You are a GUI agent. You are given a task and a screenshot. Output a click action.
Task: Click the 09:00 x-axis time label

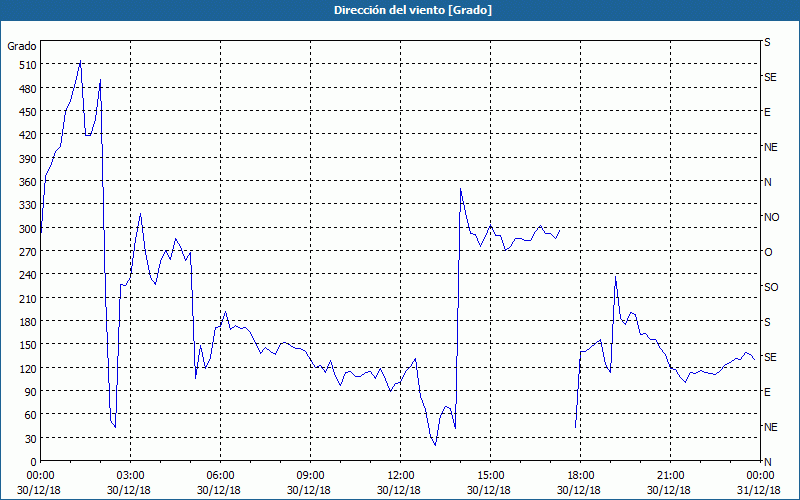pos(310,476)
